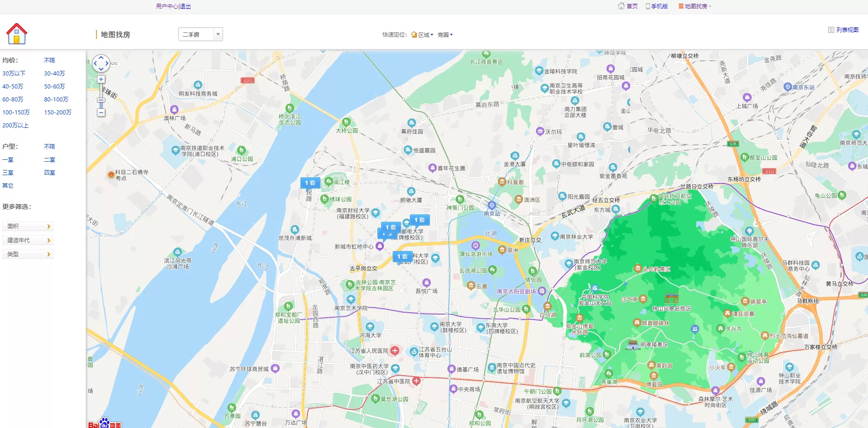The width and height of the screenshot is (868, 428).
Task: Click the 1套 marker near 阅江楼
Action: [x=310, y=183]
